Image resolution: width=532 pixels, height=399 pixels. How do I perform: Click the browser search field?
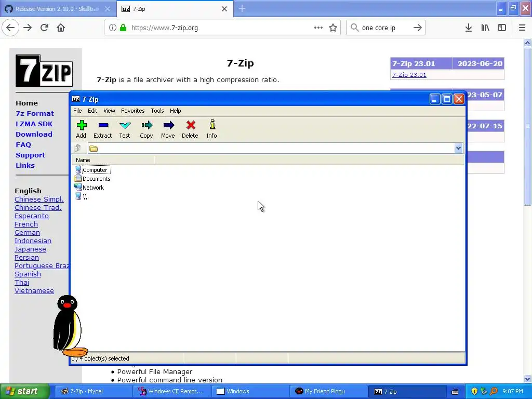point(385,28)
